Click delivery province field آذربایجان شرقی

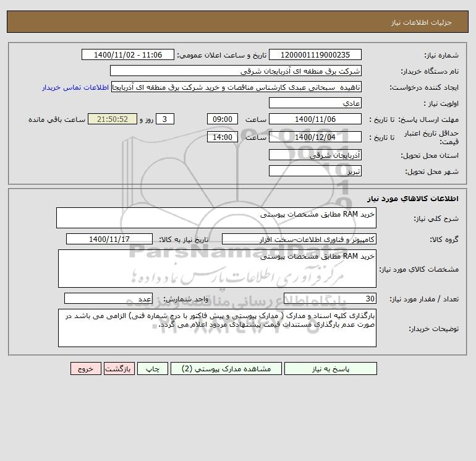(315, 155)
